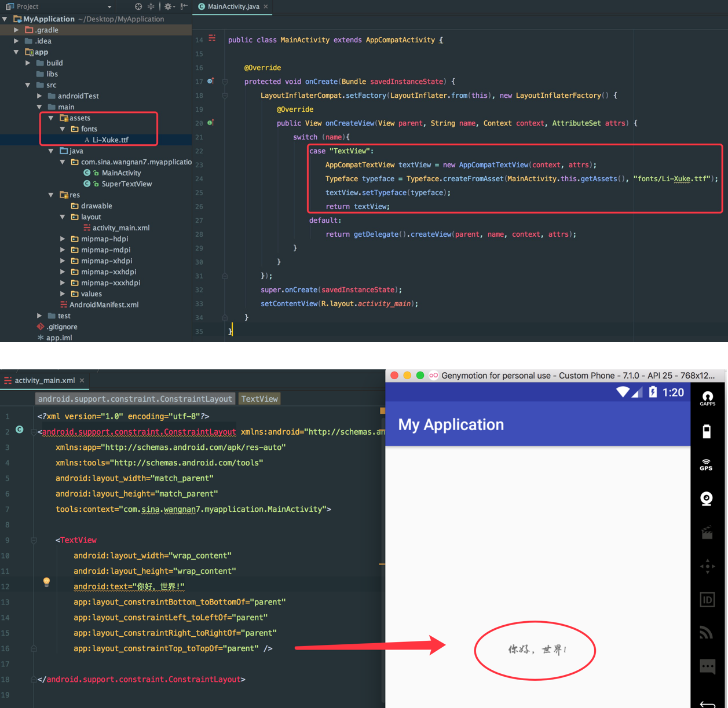Screen dimensions: 728x708
Task: Click the emulator clock showing 1:20
Action: pos(673,392)
